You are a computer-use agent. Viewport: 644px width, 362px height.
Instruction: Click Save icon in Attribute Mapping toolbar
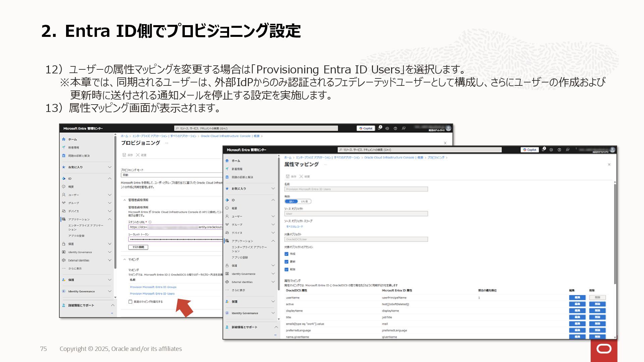tap(287, 176)
